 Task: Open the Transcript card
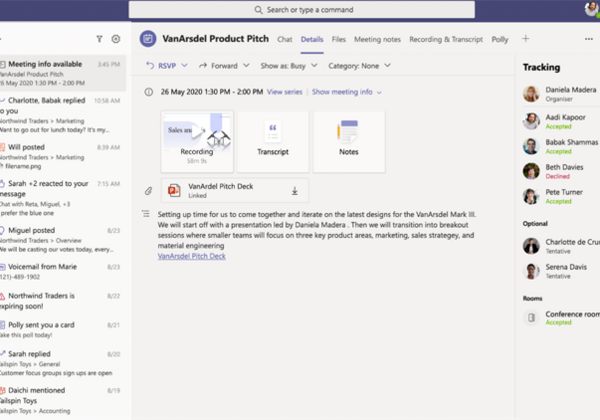273,142
